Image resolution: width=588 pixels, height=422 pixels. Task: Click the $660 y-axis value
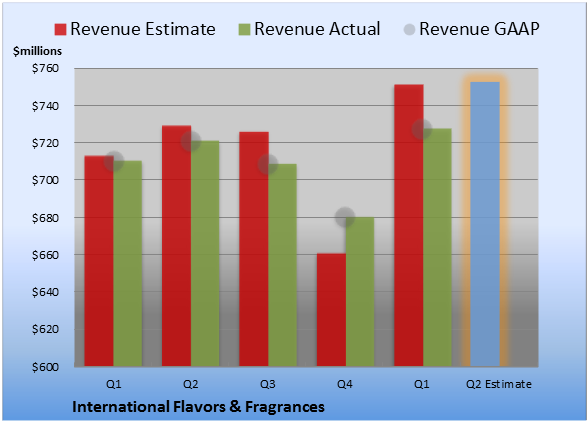tap(45, 255)
